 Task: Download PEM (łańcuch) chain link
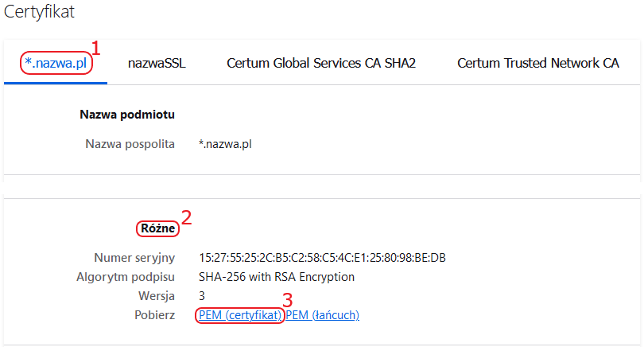coord(323,315)
